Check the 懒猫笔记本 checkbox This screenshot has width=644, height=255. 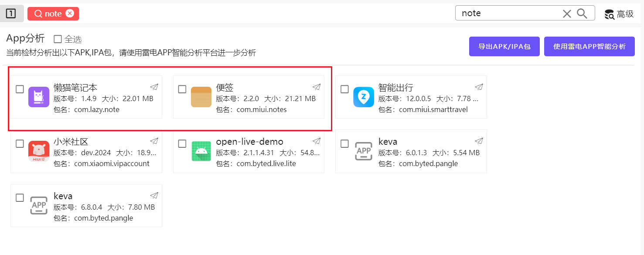pos(20,89)
